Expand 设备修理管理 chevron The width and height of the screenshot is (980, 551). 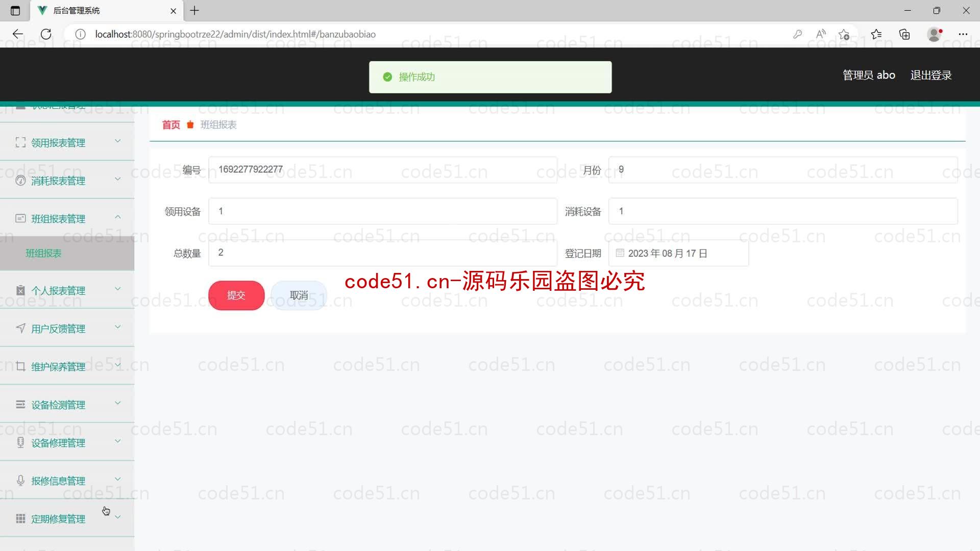[118, 441]
